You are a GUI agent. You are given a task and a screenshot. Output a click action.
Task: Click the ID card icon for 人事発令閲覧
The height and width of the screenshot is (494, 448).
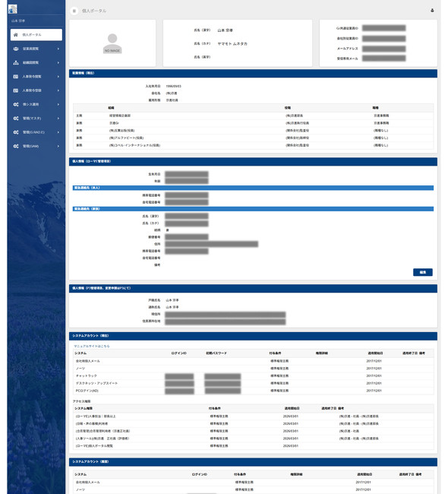click(x=16, y=77)
